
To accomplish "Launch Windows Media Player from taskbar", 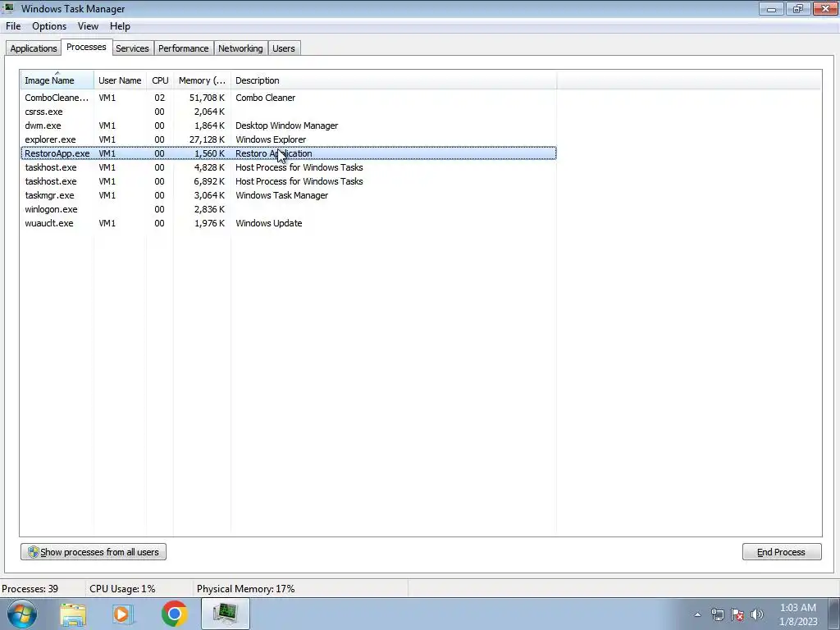I will [123, 614].
